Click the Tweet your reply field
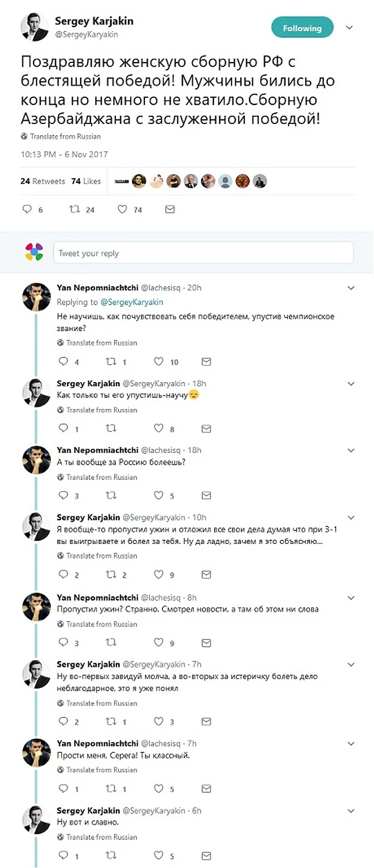 click(203, 253)
